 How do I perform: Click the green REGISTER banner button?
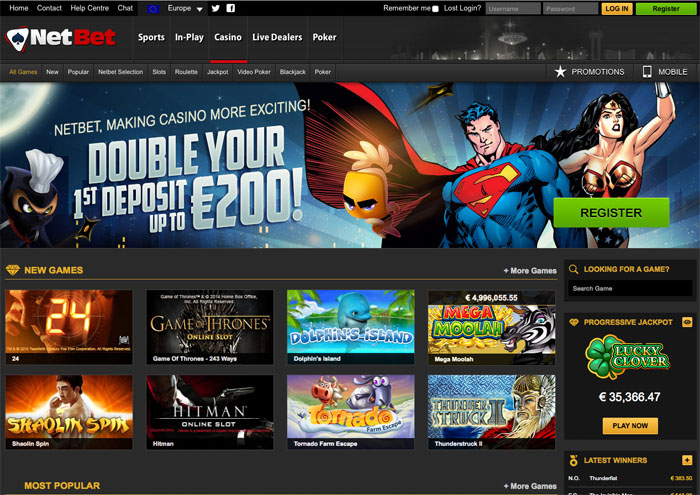tap(611, 213)
